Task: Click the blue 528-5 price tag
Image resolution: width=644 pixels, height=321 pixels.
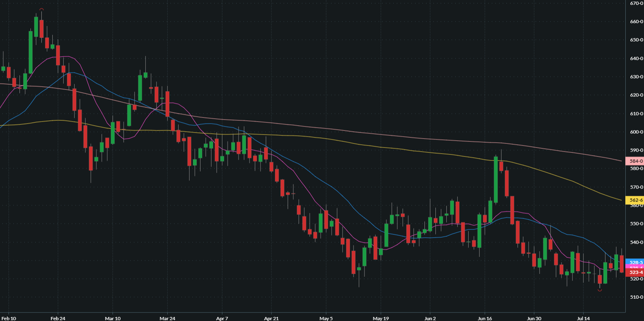Action: 634,263
